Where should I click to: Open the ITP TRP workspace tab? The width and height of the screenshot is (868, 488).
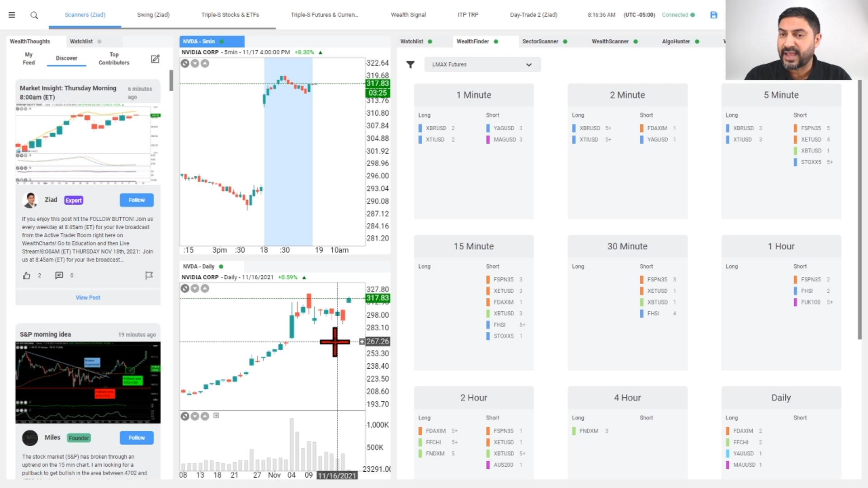(468, 15)
